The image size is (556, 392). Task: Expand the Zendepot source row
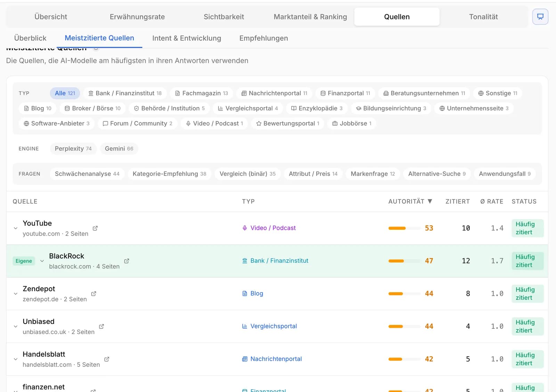16,294
